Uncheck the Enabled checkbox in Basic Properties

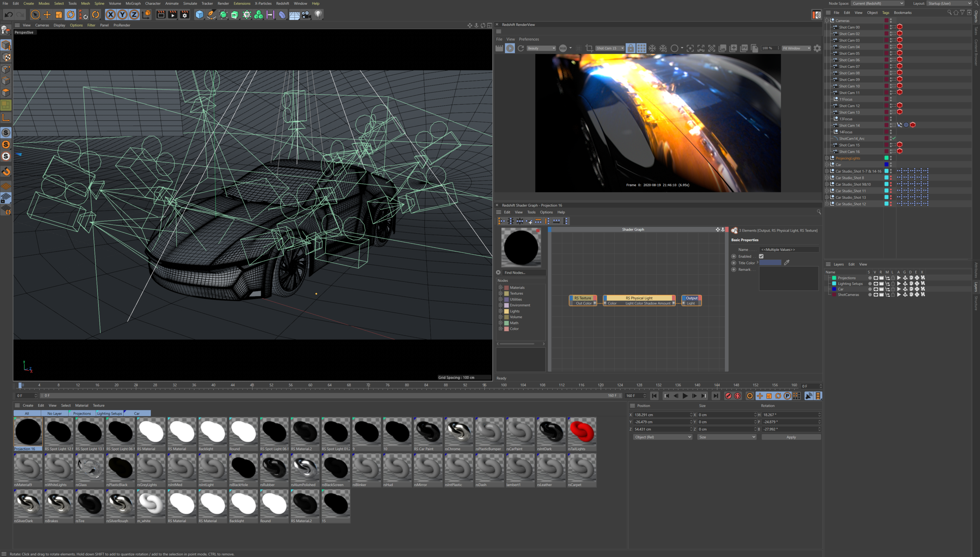761,256
